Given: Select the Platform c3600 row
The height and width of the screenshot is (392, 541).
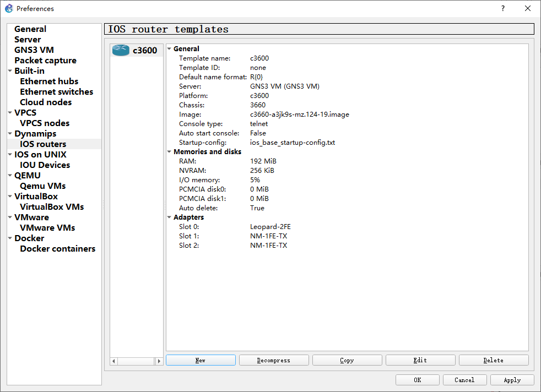Looking at the screenshot, I should tap(347, 95).
